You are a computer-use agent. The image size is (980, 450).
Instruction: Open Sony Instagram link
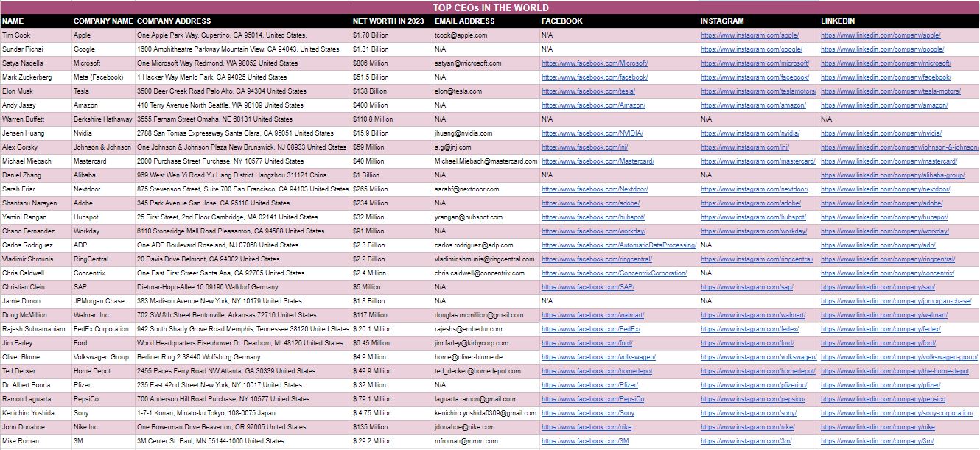click(749, 413)
